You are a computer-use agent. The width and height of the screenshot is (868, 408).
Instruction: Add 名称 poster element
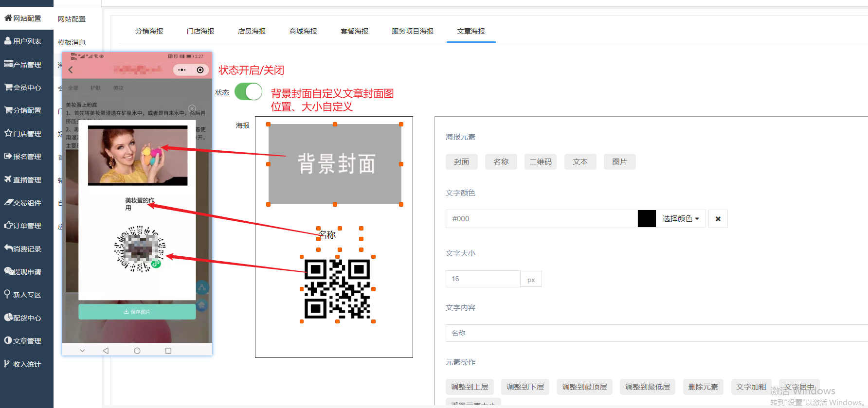pos(501,162)
